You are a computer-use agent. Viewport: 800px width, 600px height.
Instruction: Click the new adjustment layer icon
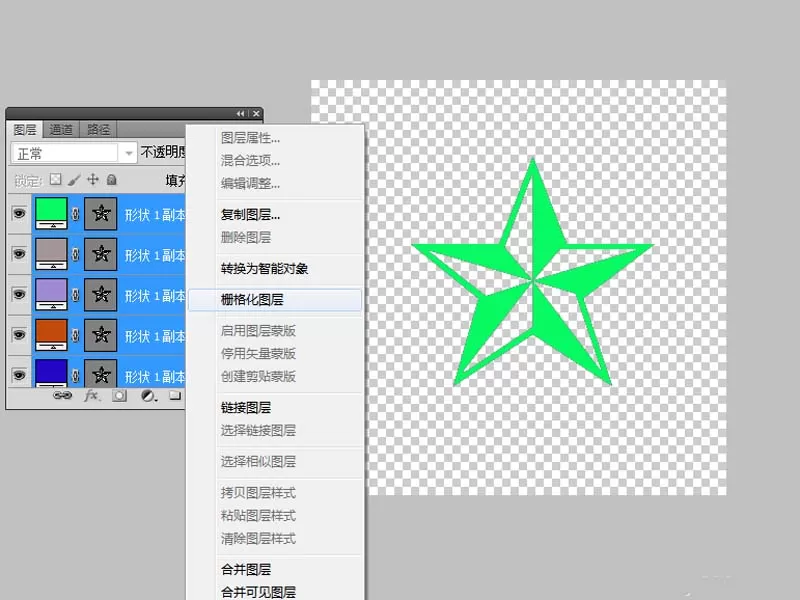pos(148,395)
